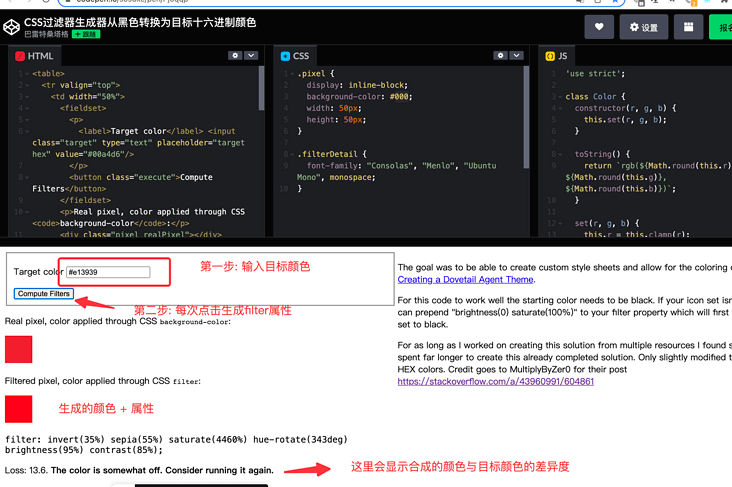Open the Creating a Dovetail Agent Theme link
The height and width of the screenshot is (487, 732).
click(x=465, y=280)
